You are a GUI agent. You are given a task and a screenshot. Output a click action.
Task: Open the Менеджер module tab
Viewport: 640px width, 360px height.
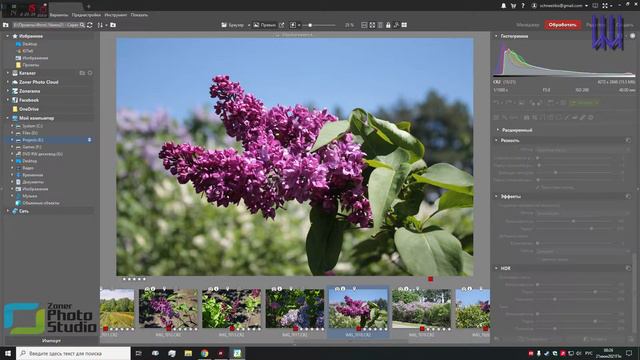coord(527,25)
